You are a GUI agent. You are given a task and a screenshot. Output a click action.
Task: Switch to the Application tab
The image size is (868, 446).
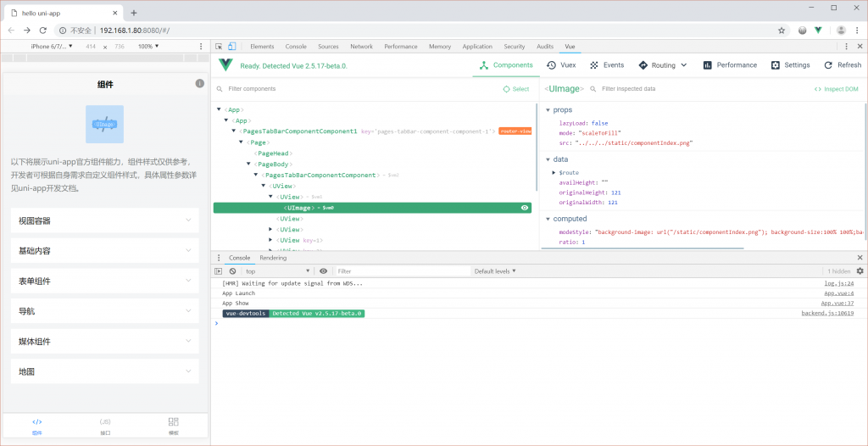[x=477, y=47]
